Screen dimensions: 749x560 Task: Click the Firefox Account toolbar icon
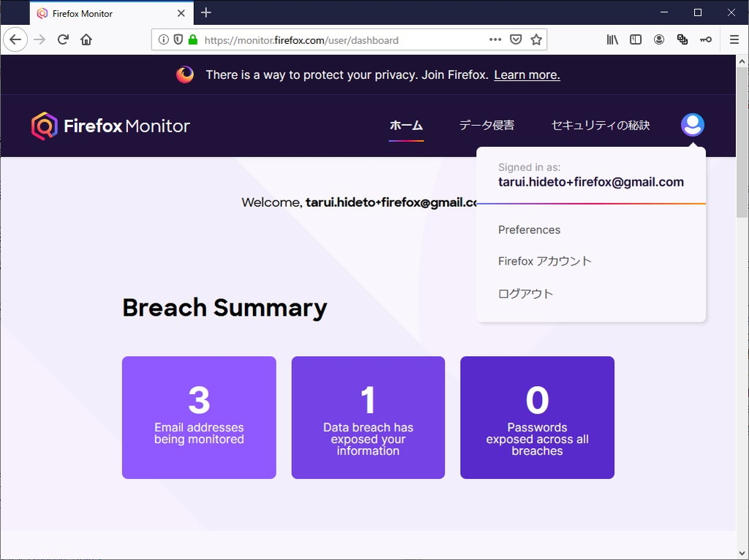[x=659, y=39]
